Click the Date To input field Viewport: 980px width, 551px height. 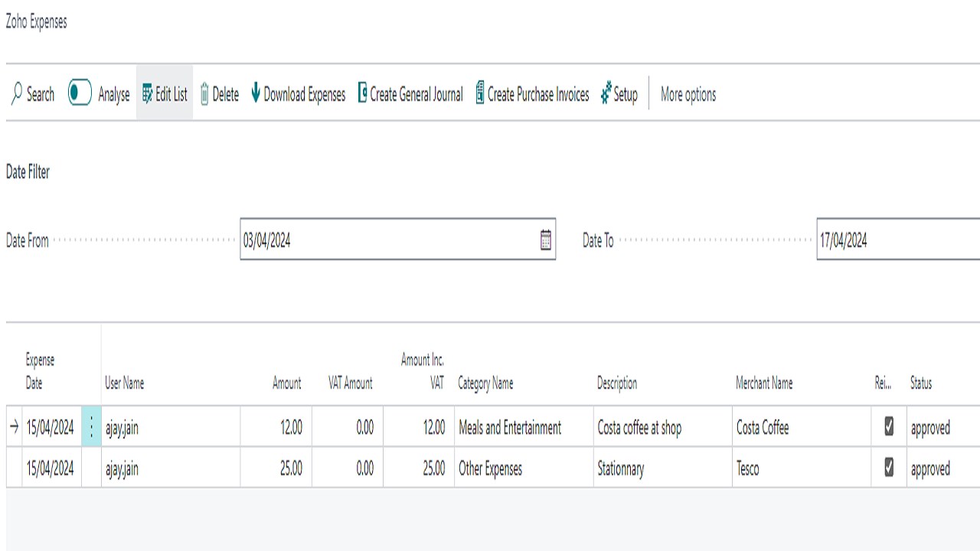pyautogui.click(x=896, y=240)
